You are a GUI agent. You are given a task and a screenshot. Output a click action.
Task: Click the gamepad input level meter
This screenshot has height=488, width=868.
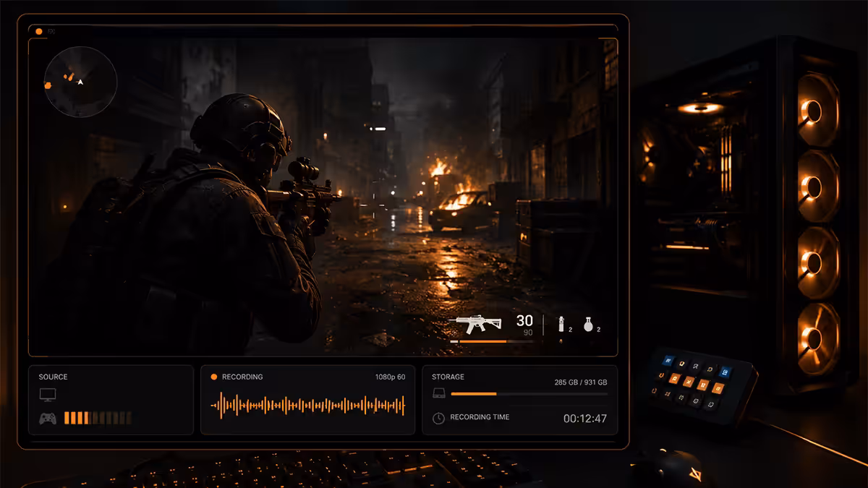pyautogui.click(x=98, y=418)
